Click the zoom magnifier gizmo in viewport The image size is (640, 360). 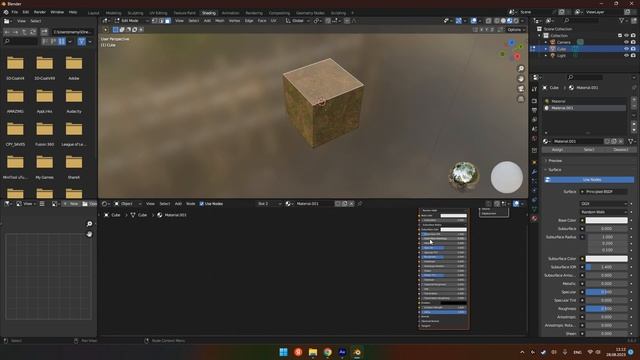coord(521,69)
